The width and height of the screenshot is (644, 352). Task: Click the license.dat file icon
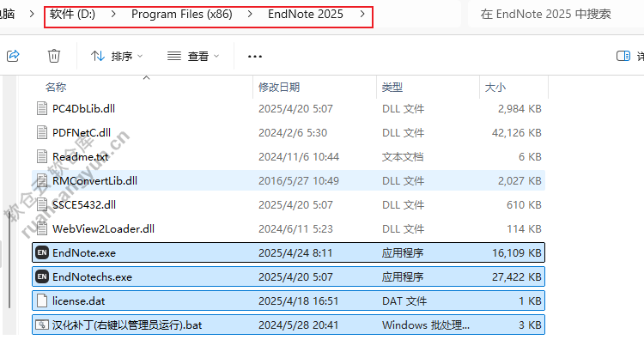point(41,301)
